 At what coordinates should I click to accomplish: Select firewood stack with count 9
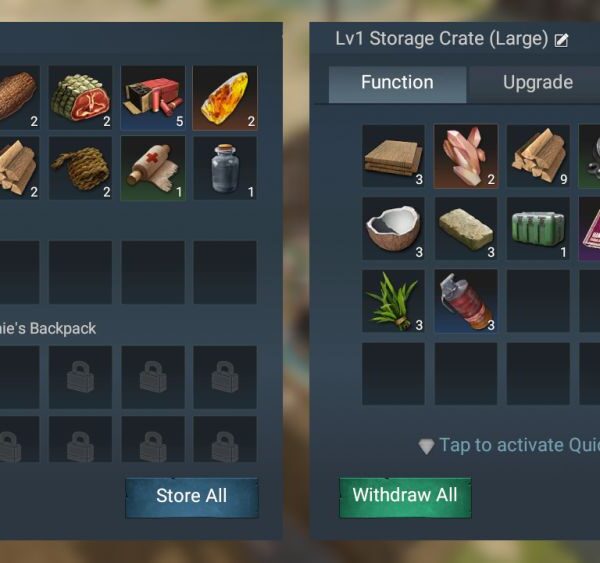click(538, 156)
